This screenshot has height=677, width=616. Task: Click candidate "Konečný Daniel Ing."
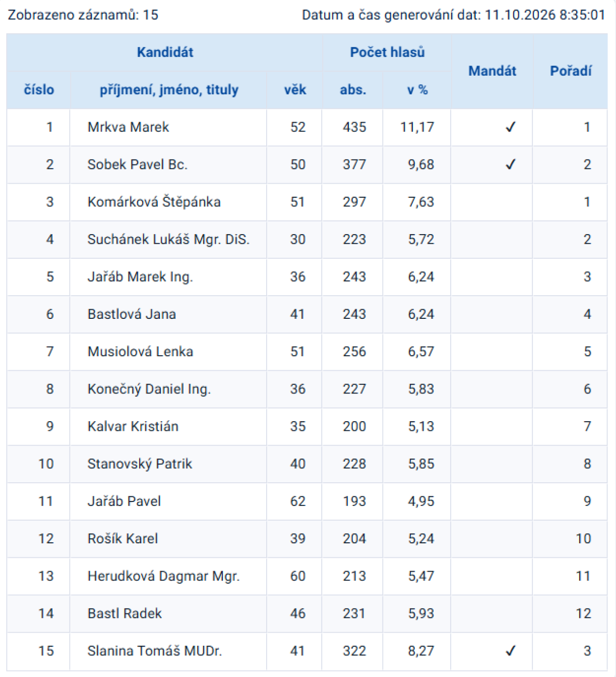click(149, 389)
